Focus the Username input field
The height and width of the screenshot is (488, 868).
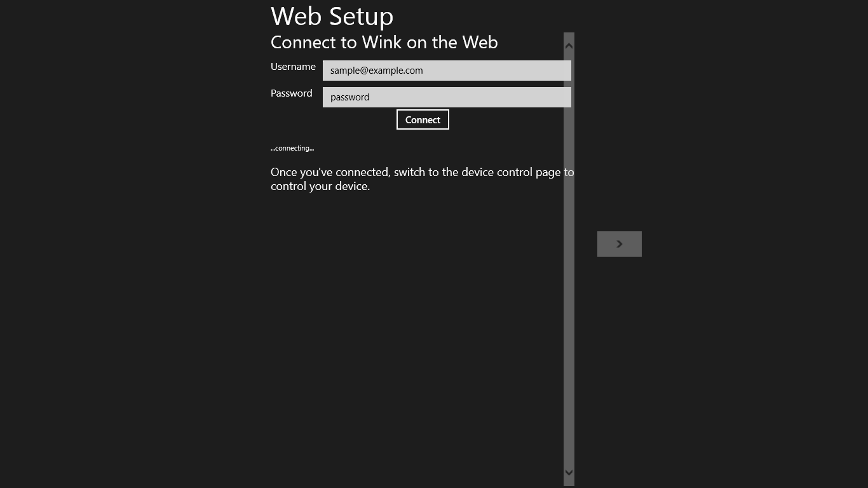click(447, 71)
